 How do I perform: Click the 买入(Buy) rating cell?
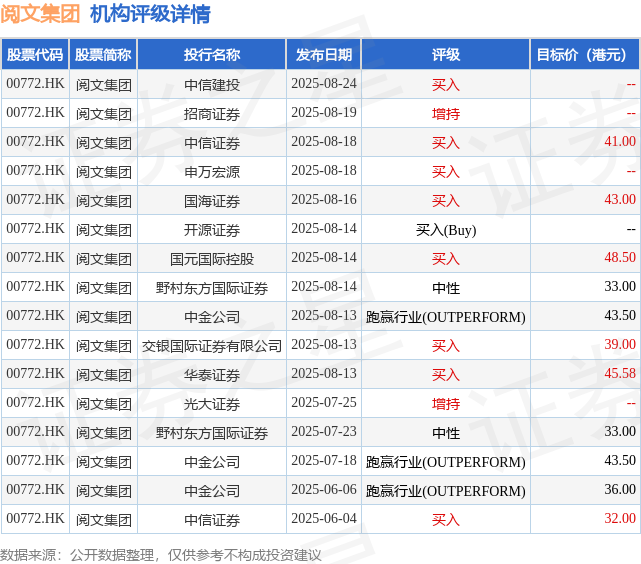click(x=446, y=230)
